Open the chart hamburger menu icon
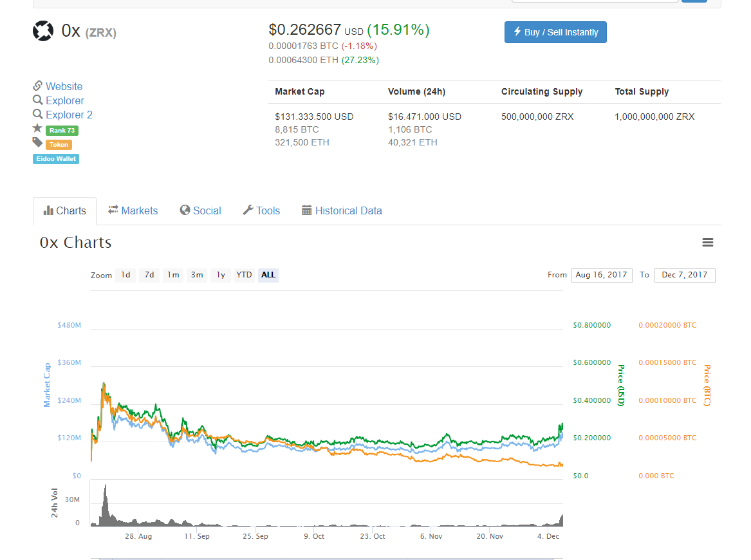Screen dimensions: 751x560 point(707,243)
